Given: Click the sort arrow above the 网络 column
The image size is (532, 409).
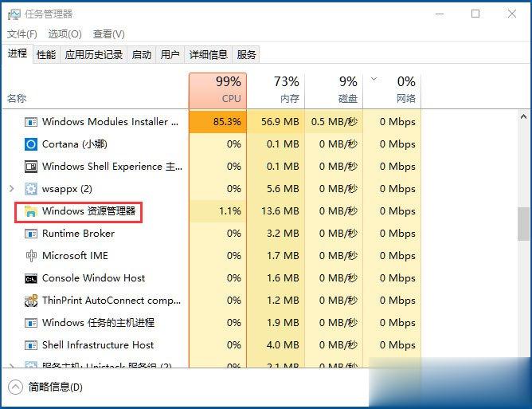Looking at the screenshot, I should point(374,79).
